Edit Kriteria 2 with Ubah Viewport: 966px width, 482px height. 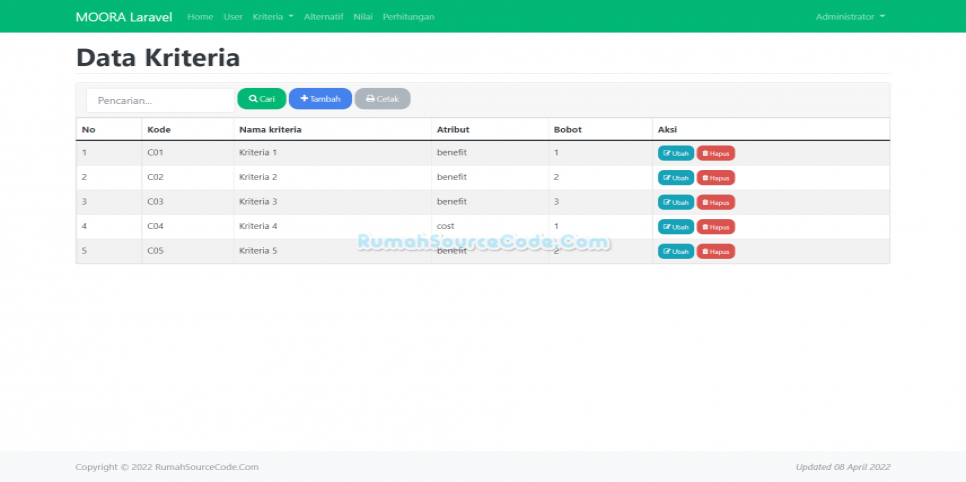point(676,178)
